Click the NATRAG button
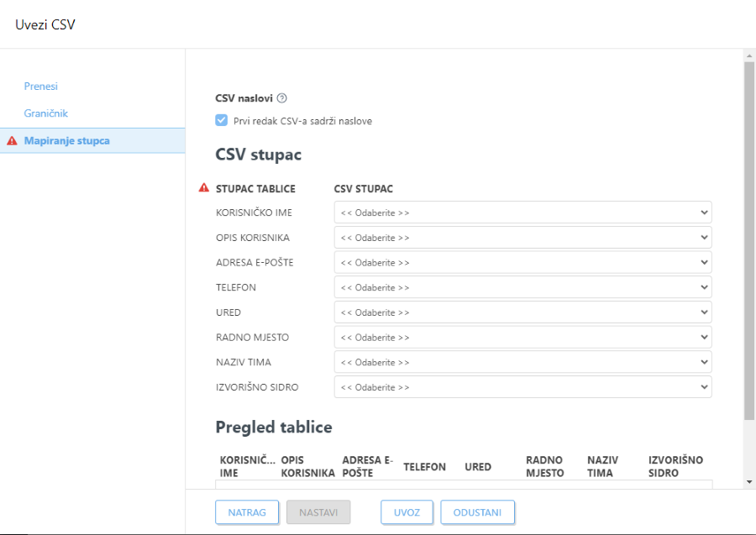Screen dimensions: 756x535 click(x=247, y=511)
